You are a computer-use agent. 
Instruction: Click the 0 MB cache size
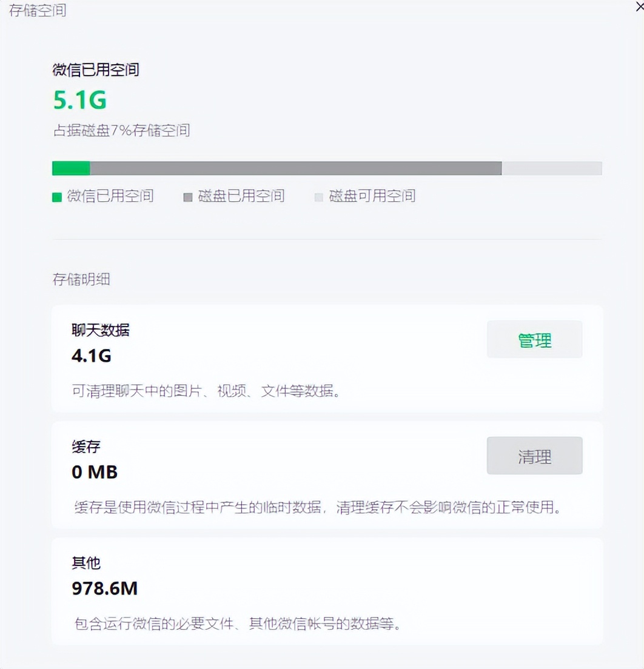[95, 472]
